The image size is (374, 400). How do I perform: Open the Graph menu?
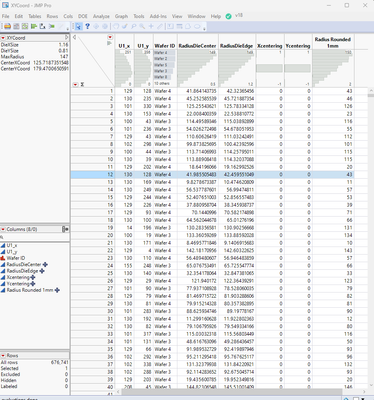(121, 16)
